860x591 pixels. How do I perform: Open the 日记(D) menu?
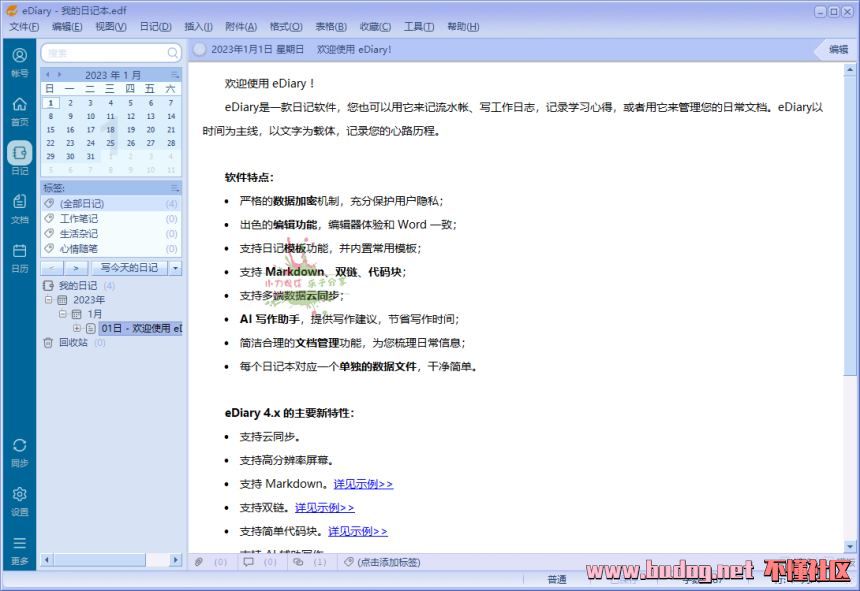pos(156,27)
